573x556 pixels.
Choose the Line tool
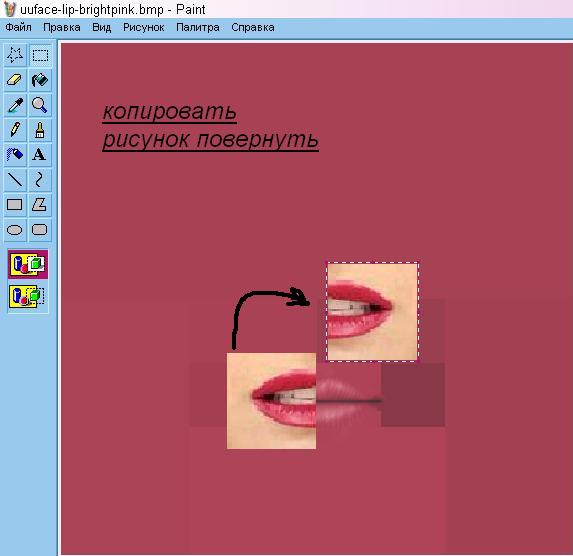point(15,179)
